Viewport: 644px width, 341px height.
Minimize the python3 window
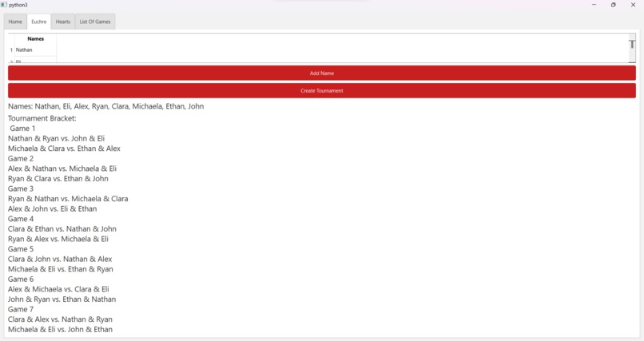click(x=594, y=5)
